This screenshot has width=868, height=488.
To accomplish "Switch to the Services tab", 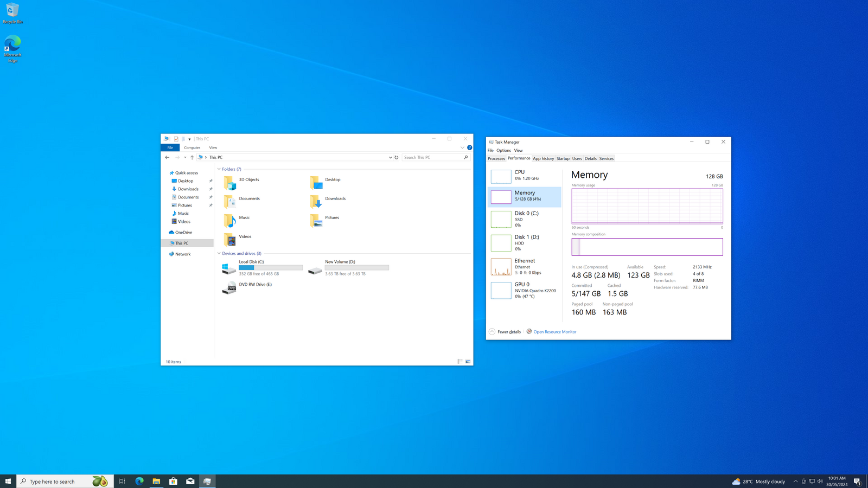I will [x=607, y=159].
